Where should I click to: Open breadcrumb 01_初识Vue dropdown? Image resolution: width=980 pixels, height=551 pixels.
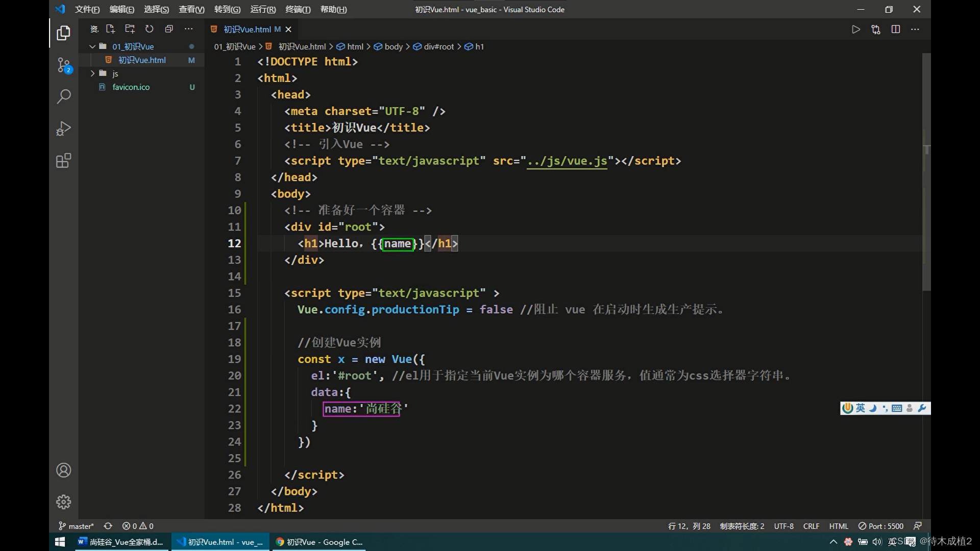[x=235, y=46]
